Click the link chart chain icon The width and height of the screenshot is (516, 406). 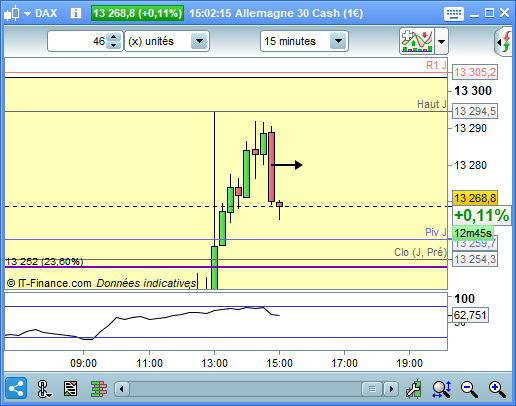[x=43, y=389]
